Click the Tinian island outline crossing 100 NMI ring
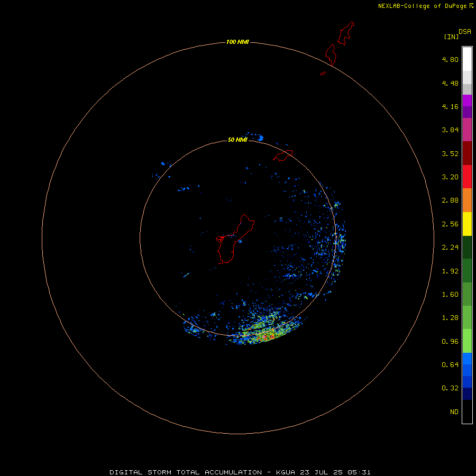 [x=331, y=54]
